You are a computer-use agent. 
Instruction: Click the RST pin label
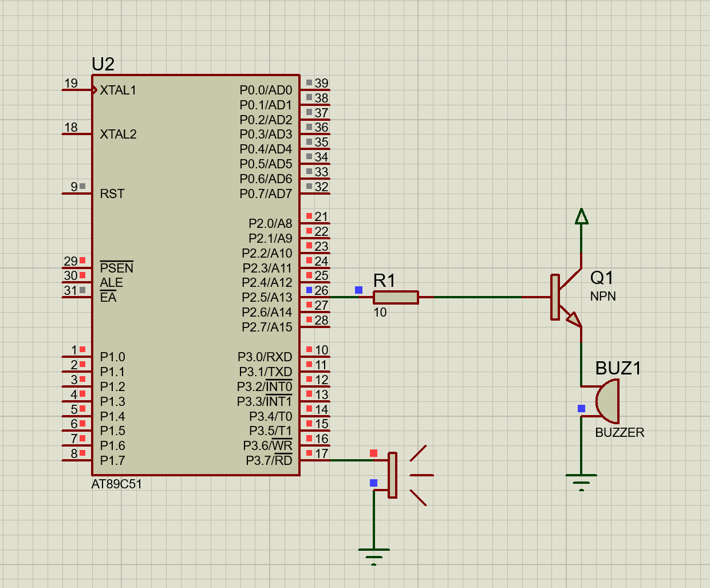112,194
